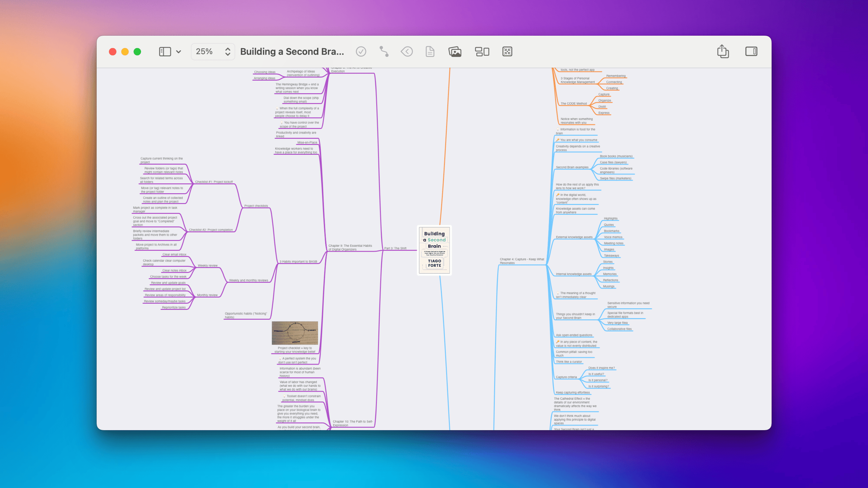Click the zoom stepper arrows
The width and height of the screenshot is (868, 488).
pyautogui.click(x=228, y=52)
